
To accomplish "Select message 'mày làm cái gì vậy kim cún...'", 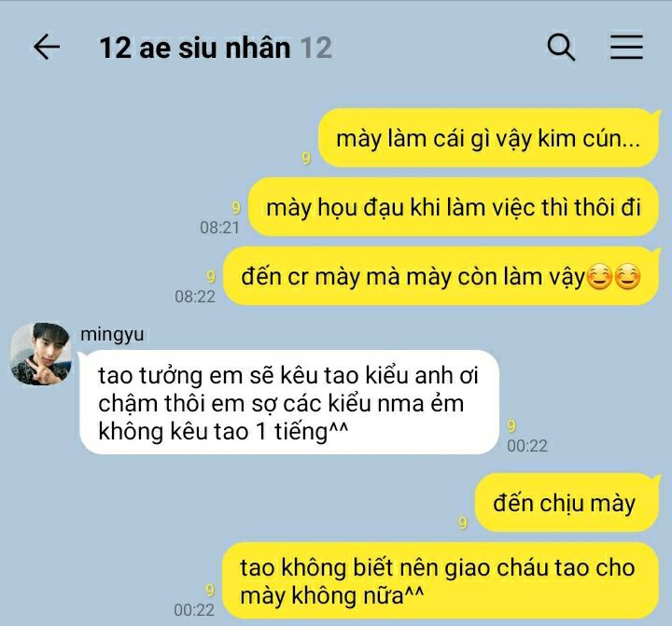I will click(488, 138).
